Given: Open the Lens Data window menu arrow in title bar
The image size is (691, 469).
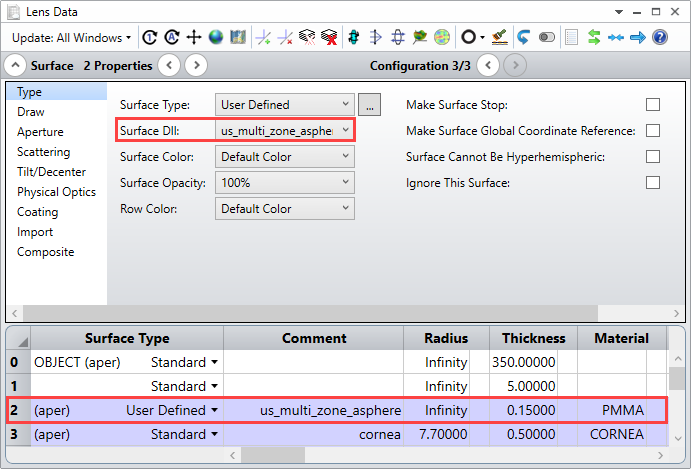Looking at the screenshot, I should pyautogui.click(x=619, y=12).
